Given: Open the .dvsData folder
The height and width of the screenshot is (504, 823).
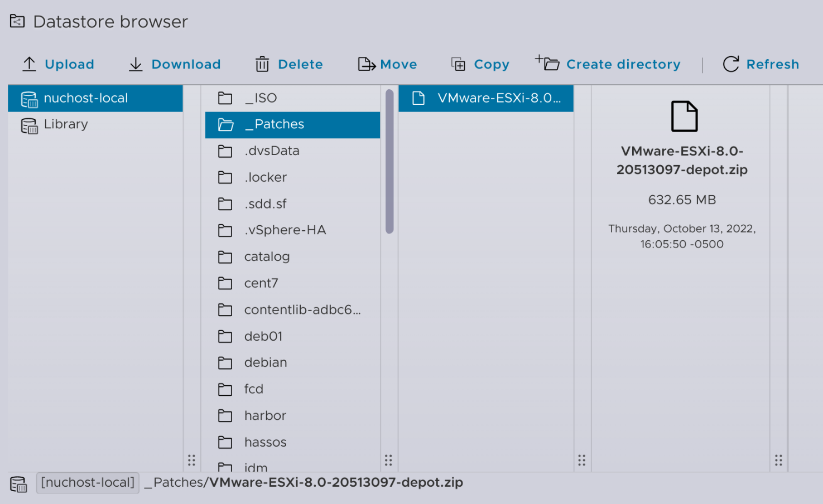Looking at the screenshot, I should point(292,151).
